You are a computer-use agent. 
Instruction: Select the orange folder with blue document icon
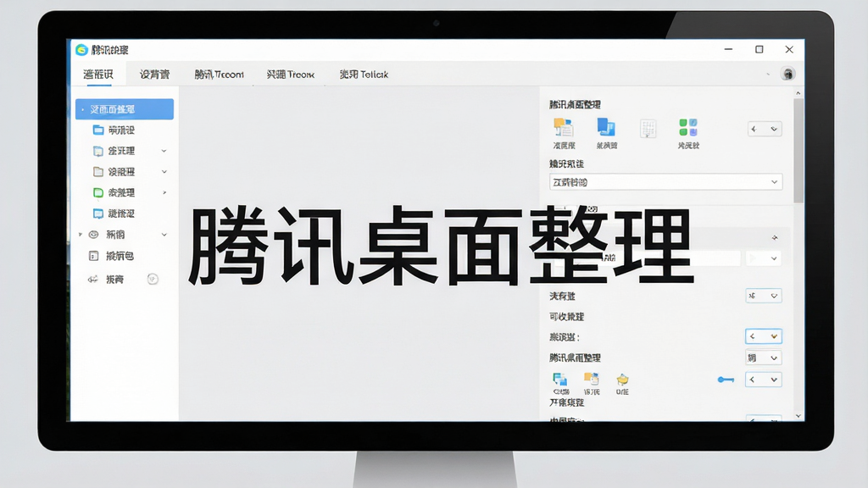tap(591, 379)
